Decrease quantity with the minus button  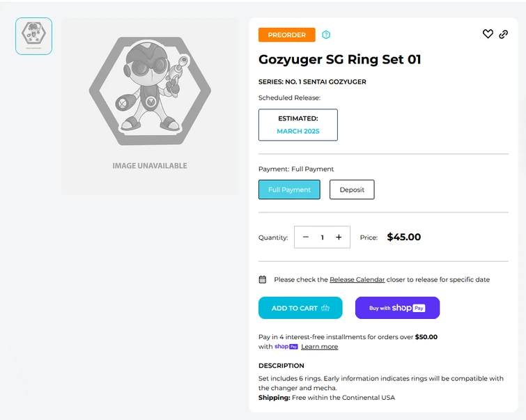click(x=306, y=238)
